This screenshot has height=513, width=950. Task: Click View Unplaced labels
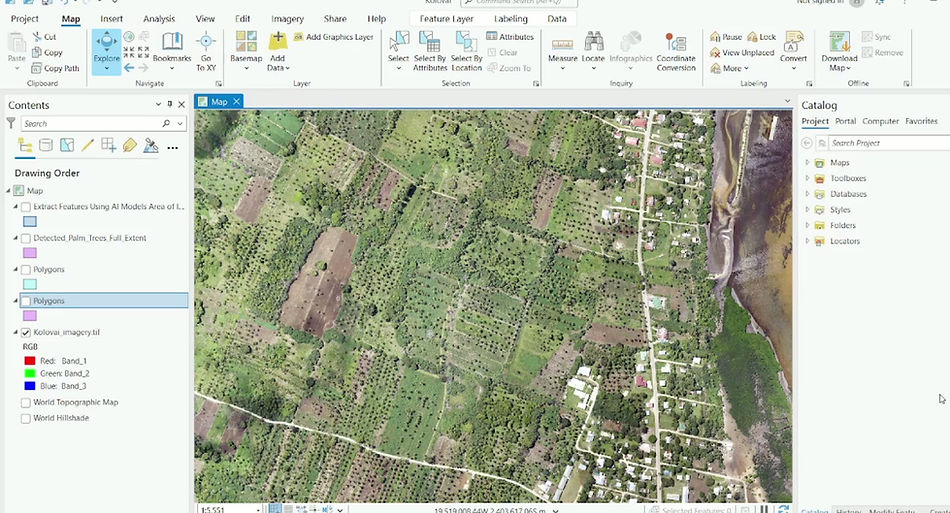pos(742,53)
